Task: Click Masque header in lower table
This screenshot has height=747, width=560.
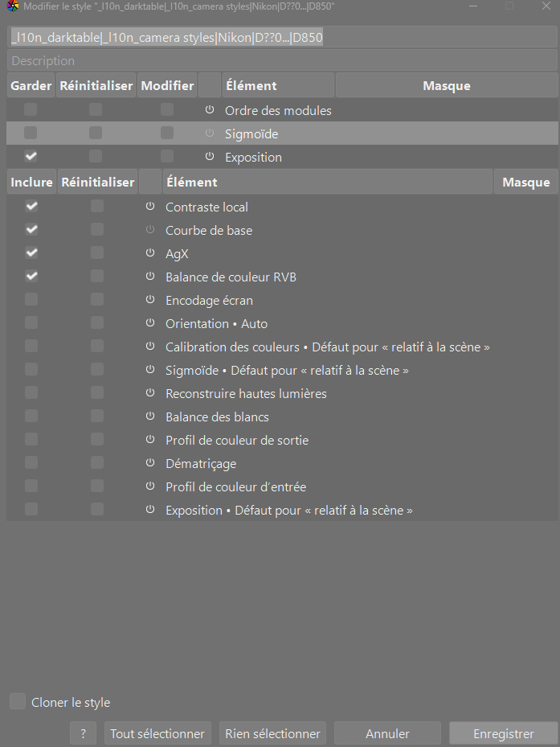Action: point(526,182)
